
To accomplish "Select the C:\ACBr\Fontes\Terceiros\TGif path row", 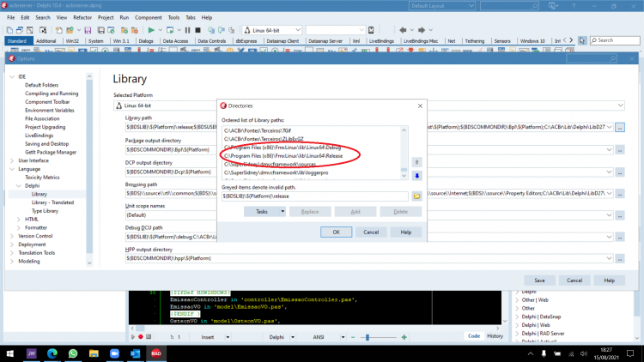I will [258, 130].
